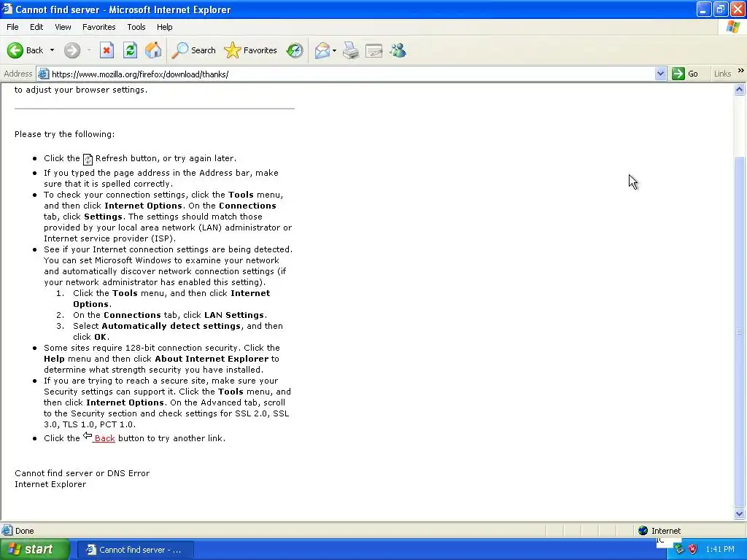Click the scrollbar down arrow

pos(740,513)
